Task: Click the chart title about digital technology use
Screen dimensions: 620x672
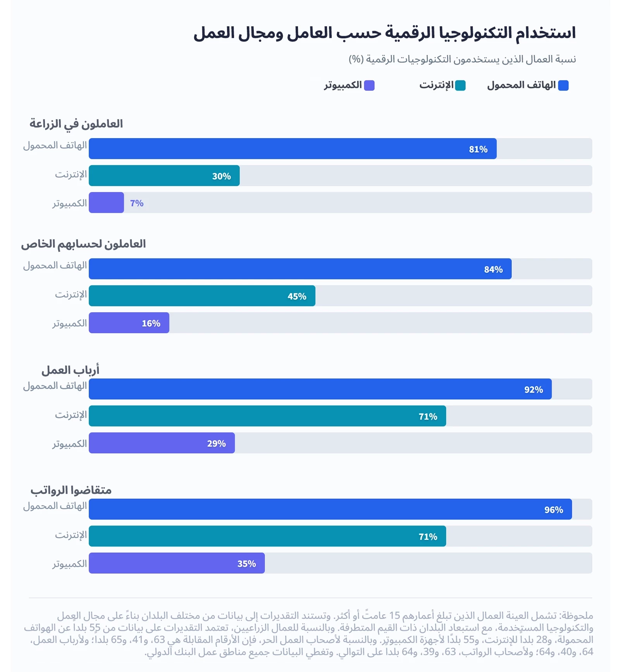Action: [x=384, y=33]
